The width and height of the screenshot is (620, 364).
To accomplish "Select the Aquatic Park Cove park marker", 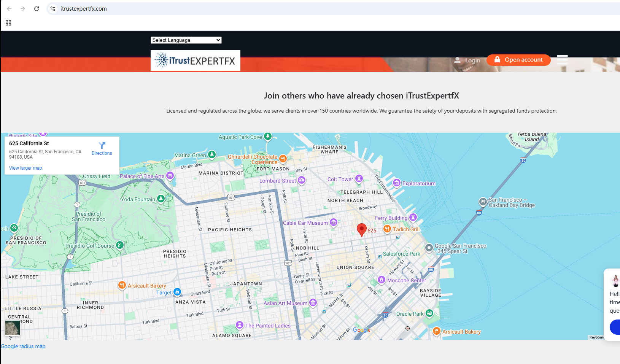I will (268, 137).
